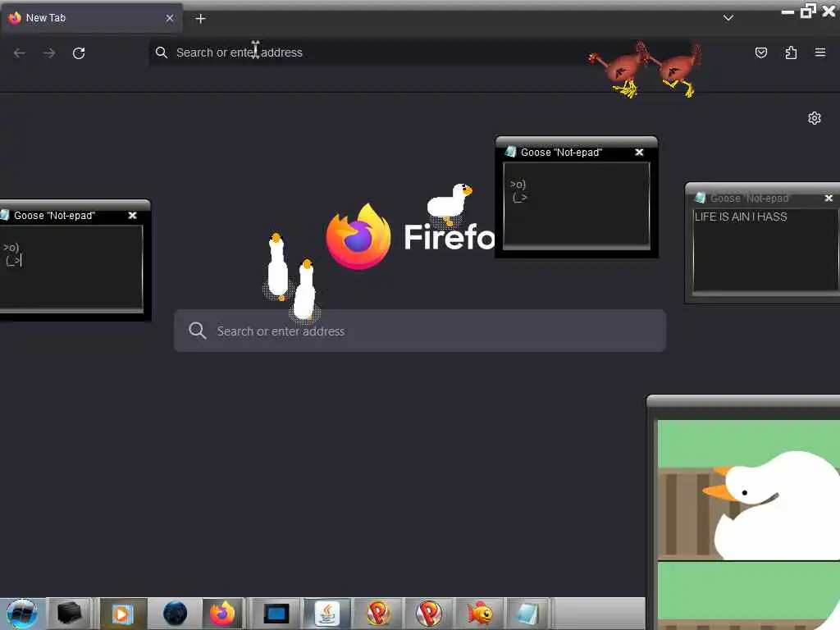The height and width of the screenshot is (630, 840).
Task: Click the left Not-epad text area
Action: click(71, 267)
